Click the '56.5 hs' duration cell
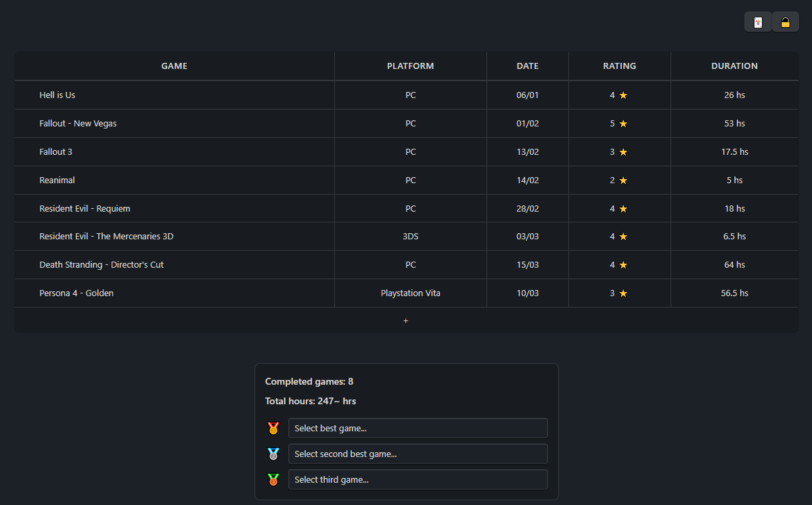Screen dimensions: 812x505 pos(735,293)
